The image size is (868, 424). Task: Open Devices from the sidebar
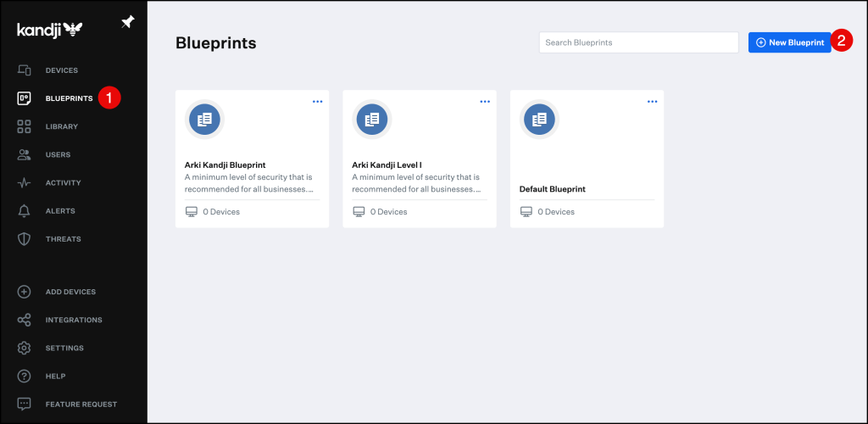coord(61,70)
